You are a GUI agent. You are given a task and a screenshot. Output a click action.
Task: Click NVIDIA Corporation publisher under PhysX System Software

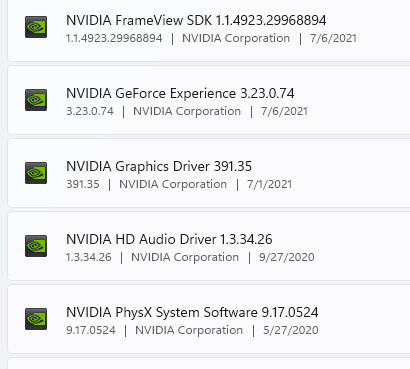pos(189,330)
